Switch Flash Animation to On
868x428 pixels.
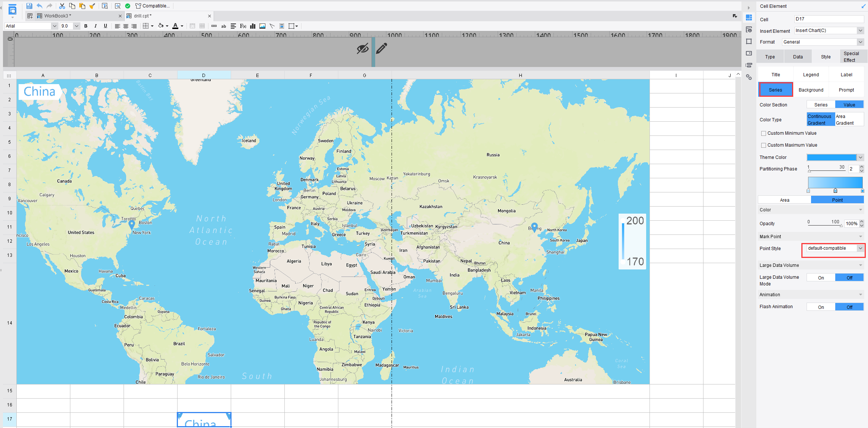821,307
